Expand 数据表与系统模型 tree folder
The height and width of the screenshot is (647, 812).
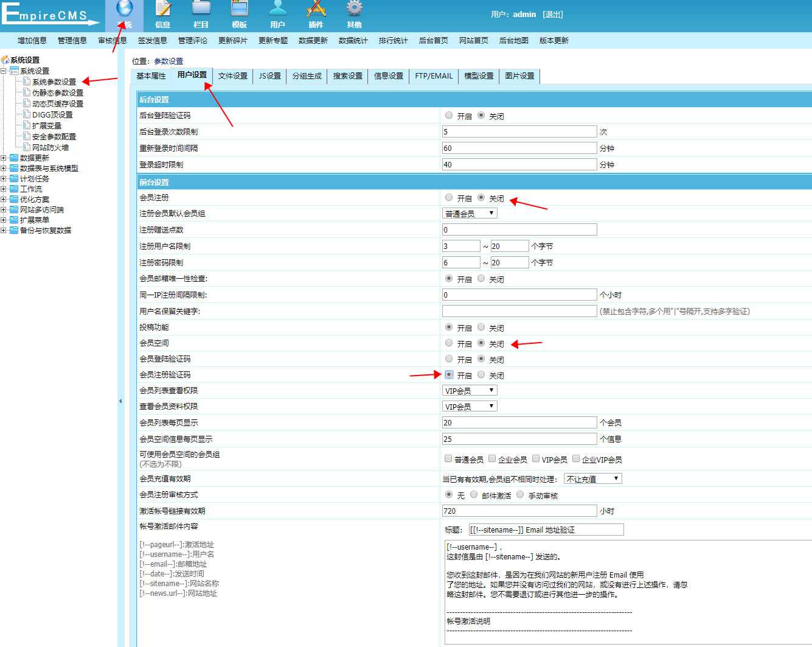pyautogui.click(x=4, y=169)
